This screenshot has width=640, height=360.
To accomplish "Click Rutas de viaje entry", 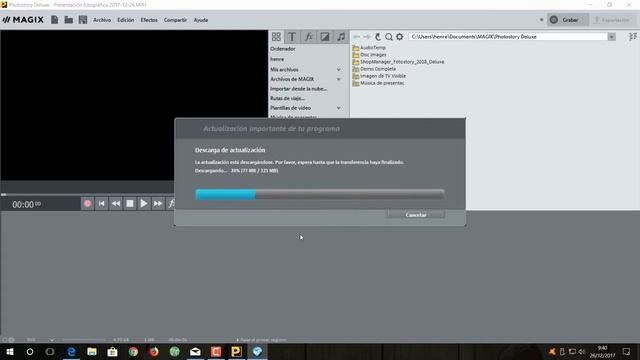I will (x=287, y=98).
